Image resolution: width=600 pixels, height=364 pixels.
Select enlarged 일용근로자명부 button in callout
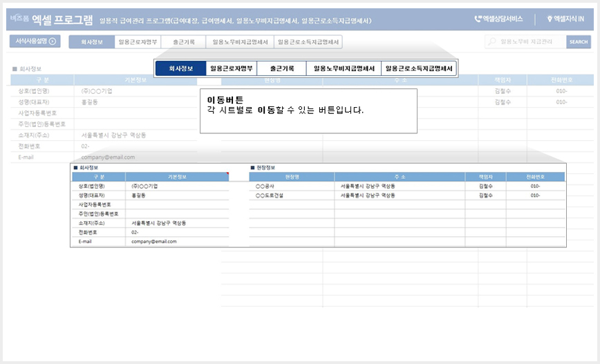(231, 68)
